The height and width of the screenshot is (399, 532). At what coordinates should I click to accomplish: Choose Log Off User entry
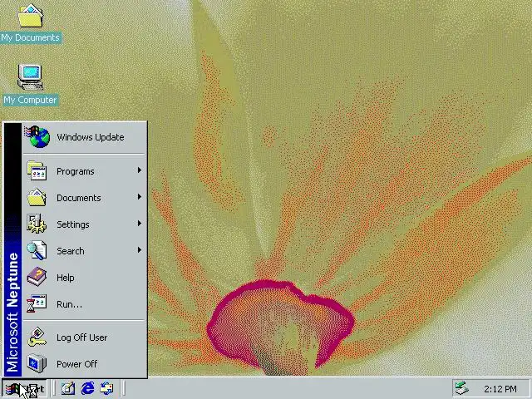coord(84,337)
